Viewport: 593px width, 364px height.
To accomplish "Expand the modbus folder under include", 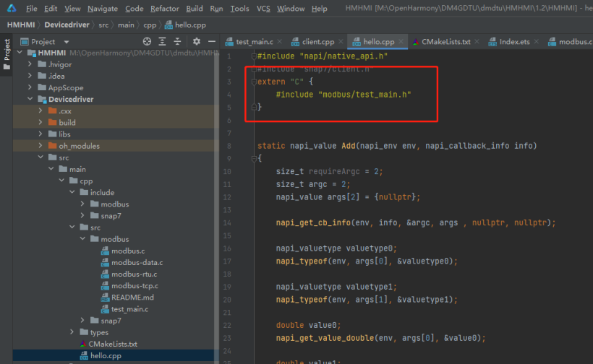I will (x=82, y=204).
